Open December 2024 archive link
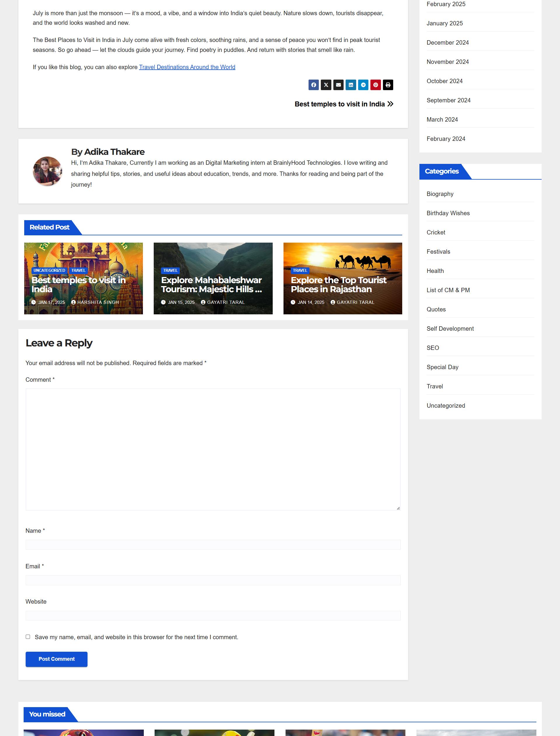Image resolution: width=560 pixels, height=736 pixels. [x=447, y=43]
